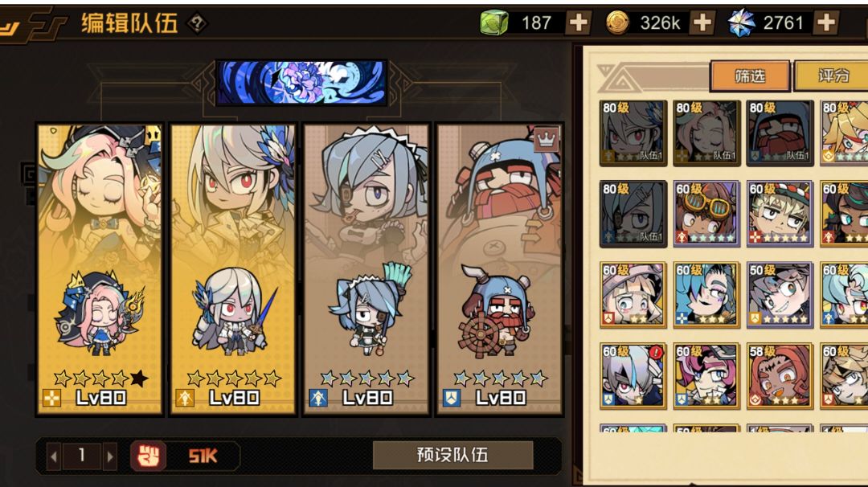This screenshot has width=868, height=487.
Task: Select the pink-haired healer team slot
Action: pyautogui.click(x=100, y=269)
